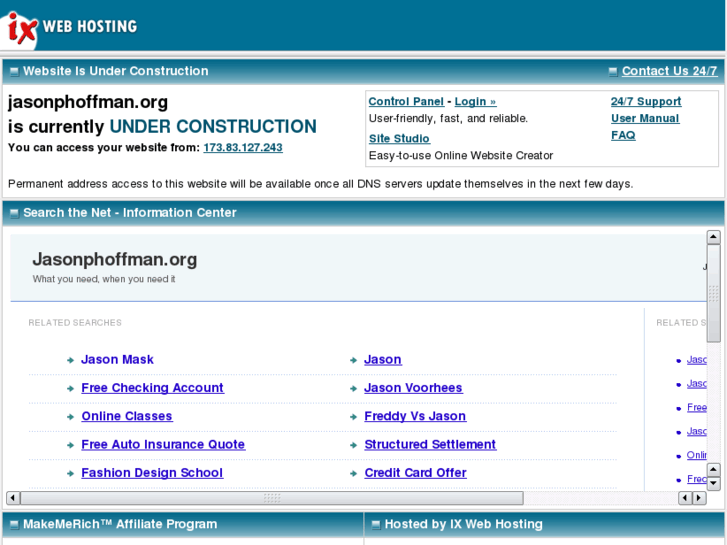
Task: Open the Fashion Design School link
Action: pos(152,473)
